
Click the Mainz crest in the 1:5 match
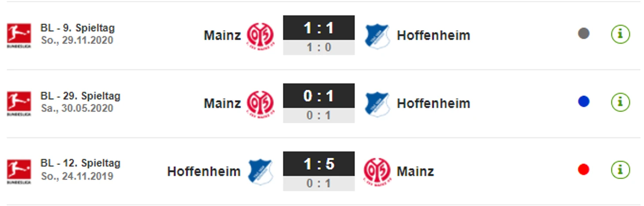[377, 172]
